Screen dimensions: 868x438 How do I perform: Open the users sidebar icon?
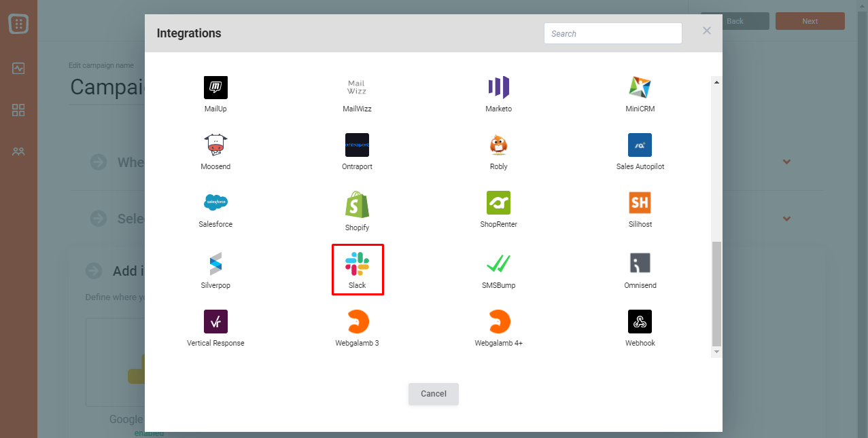(18, 151)
